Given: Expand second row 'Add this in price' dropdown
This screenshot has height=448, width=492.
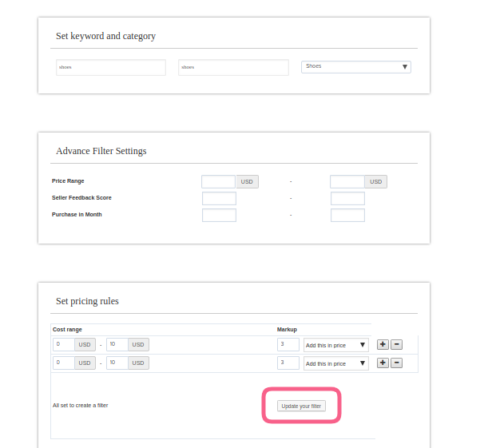Looking at the screenshot, I should pyautogui.click(x=335, y=363).
